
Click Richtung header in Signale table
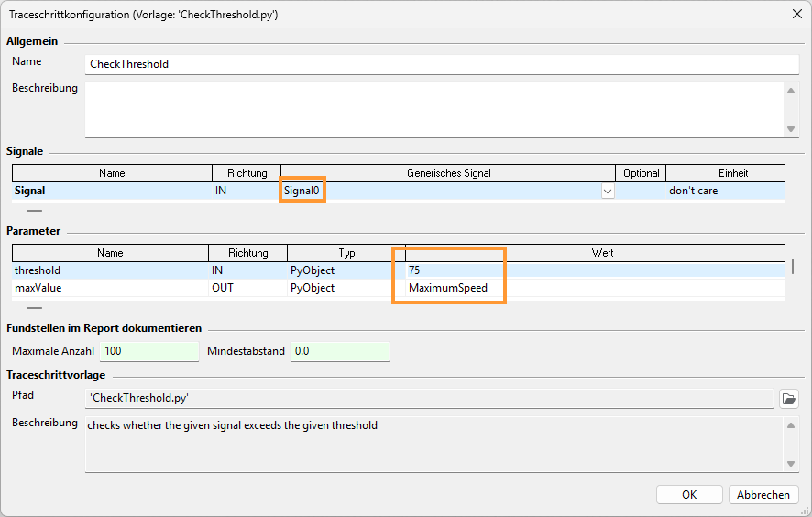click(247, 173)
